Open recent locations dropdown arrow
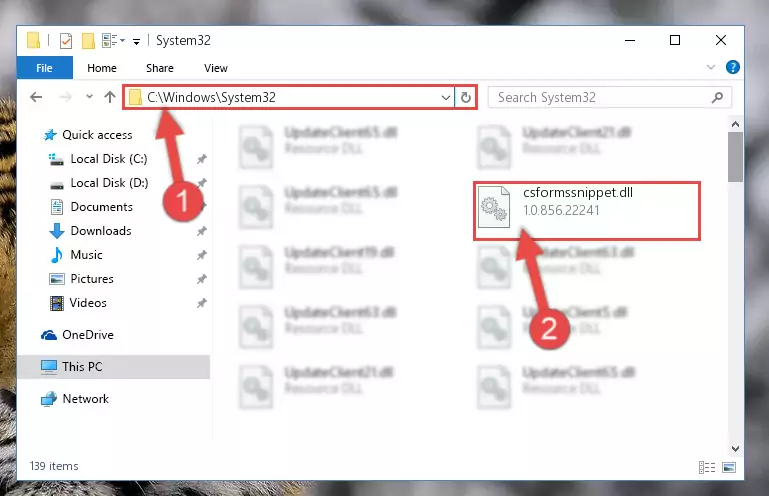Viewport: 769px width, 496px height. [89, 97]
